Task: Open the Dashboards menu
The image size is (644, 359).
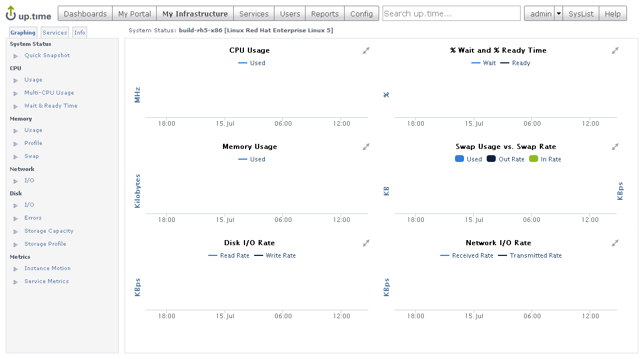Action: tap(85, 14)
